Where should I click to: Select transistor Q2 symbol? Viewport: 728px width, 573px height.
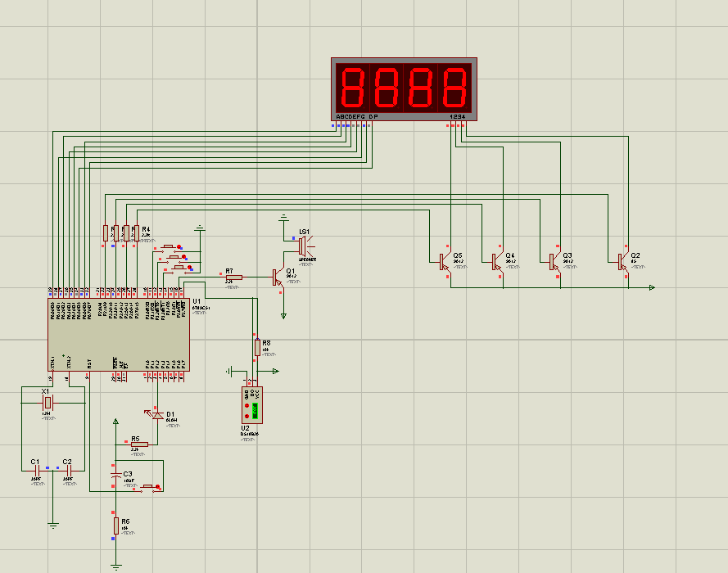(623, 261)
